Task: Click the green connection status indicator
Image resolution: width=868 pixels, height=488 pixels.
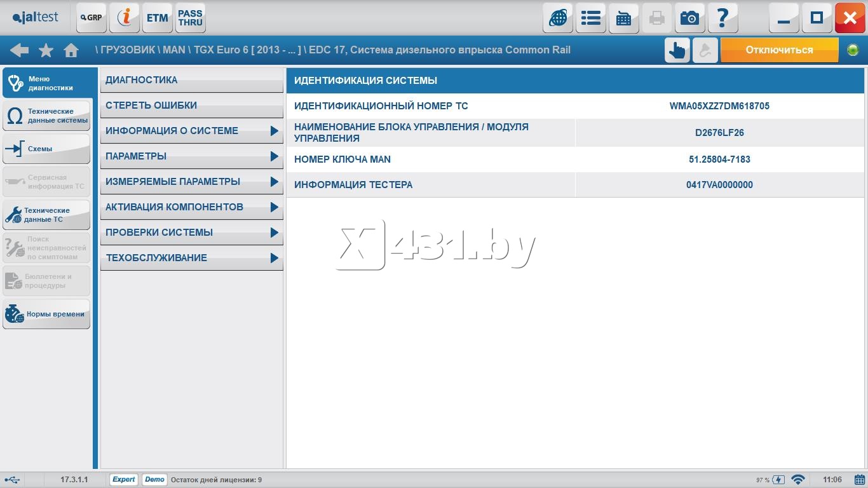Action: pyautogui.click(x=853, y=50)
